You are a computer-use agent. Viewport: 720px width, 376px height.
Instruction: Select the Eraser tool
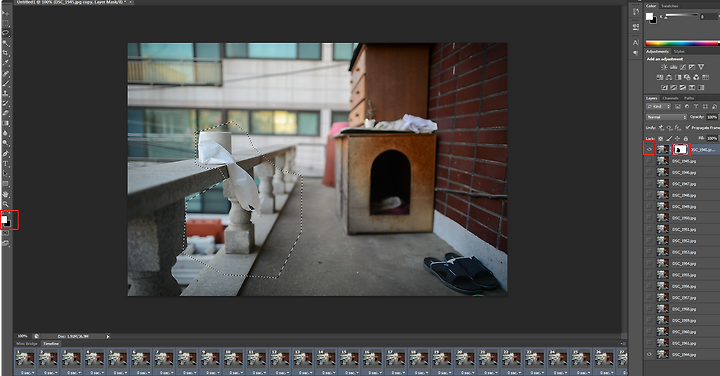click(6, 113)
